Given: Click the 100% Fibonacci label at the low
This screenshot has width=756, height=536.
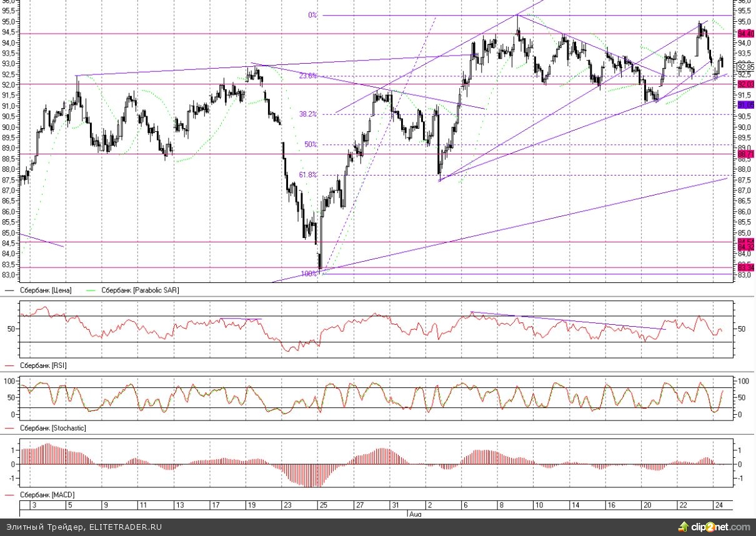Looking at the screenshot, I should 309,274.
